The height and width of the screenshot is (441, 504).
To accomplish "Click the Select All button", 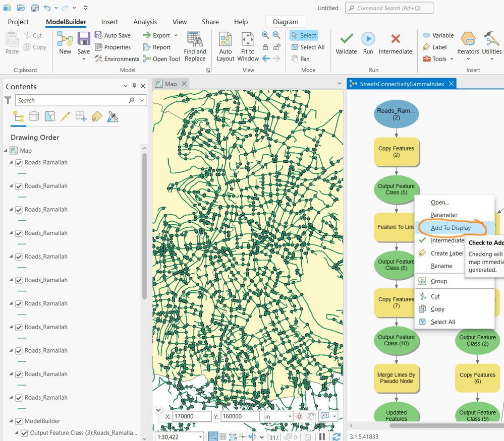I will [x=308, y=47].
